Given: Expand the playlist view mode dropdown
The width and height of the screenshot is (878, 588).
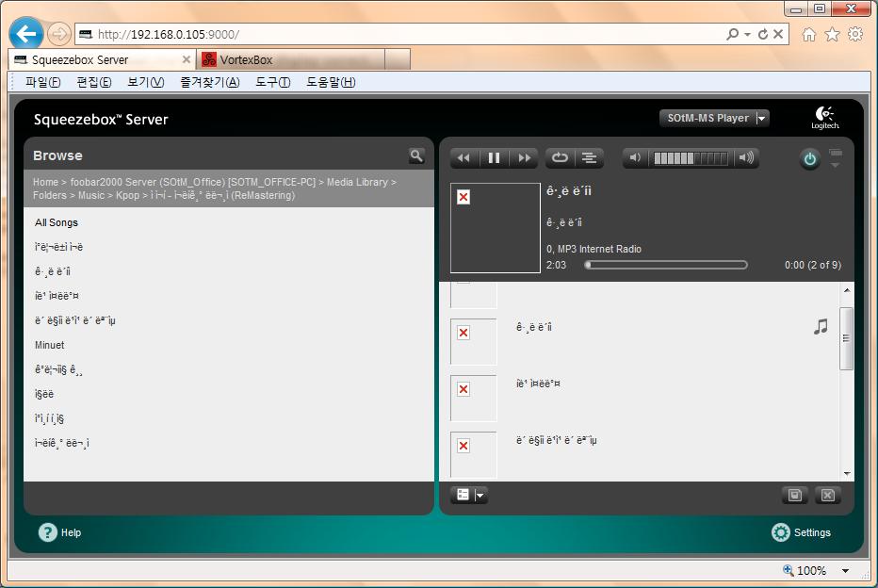Looking at the screenshot, I should pos(480,495).
